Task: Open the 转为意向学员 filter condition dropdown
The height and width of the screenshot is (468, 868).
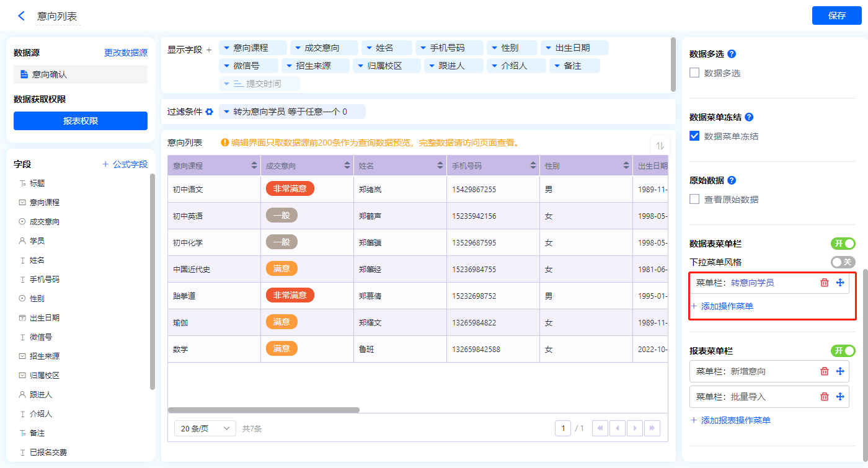Action: tap(226, 112)
